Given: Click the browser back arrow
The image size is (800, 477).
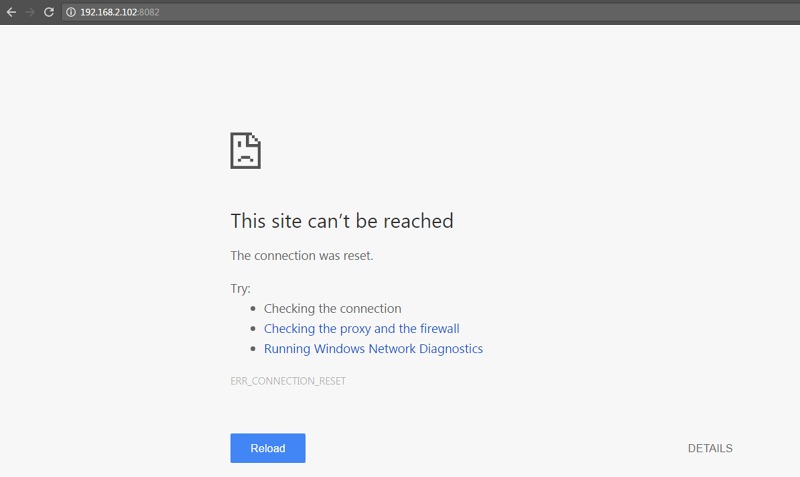Looking at the screenshot, I should point(11,12).
